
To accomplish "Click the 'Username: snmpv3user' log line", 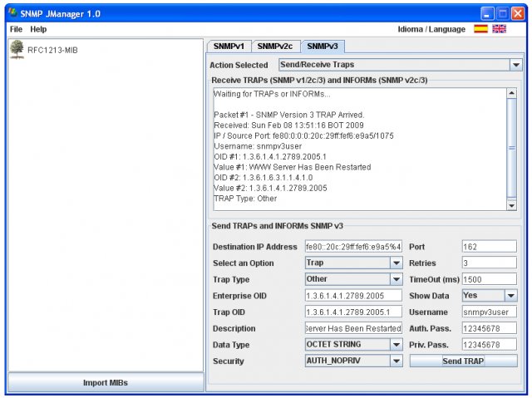I will pyautogui.click(x=258, y=146).
